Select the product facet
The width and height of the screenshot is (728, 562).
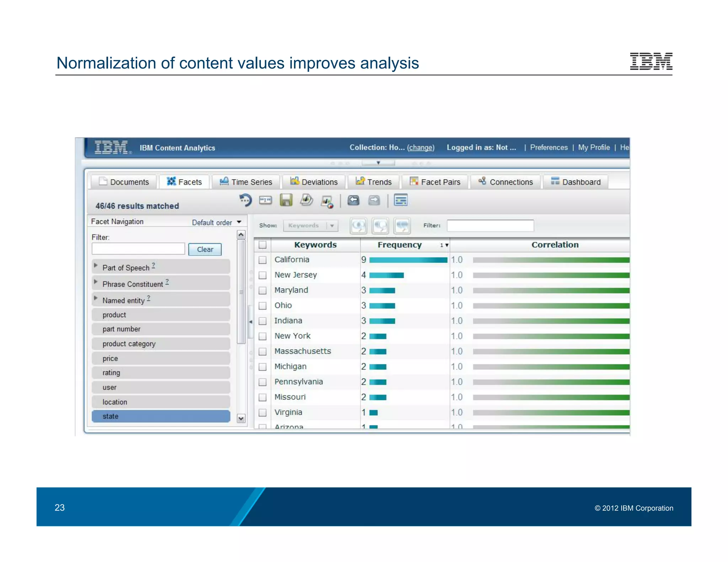coord(161,315)
